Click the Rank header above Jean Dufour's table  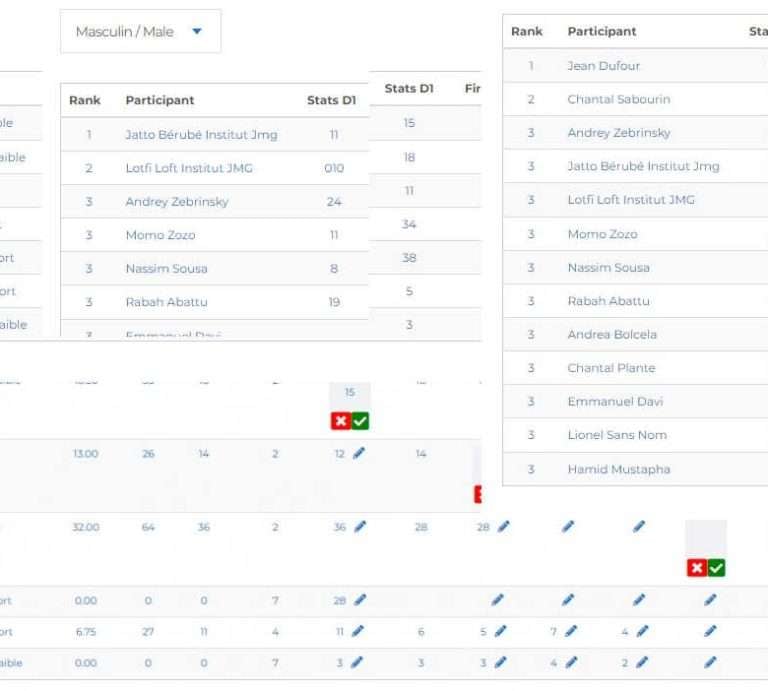[527, 31]
